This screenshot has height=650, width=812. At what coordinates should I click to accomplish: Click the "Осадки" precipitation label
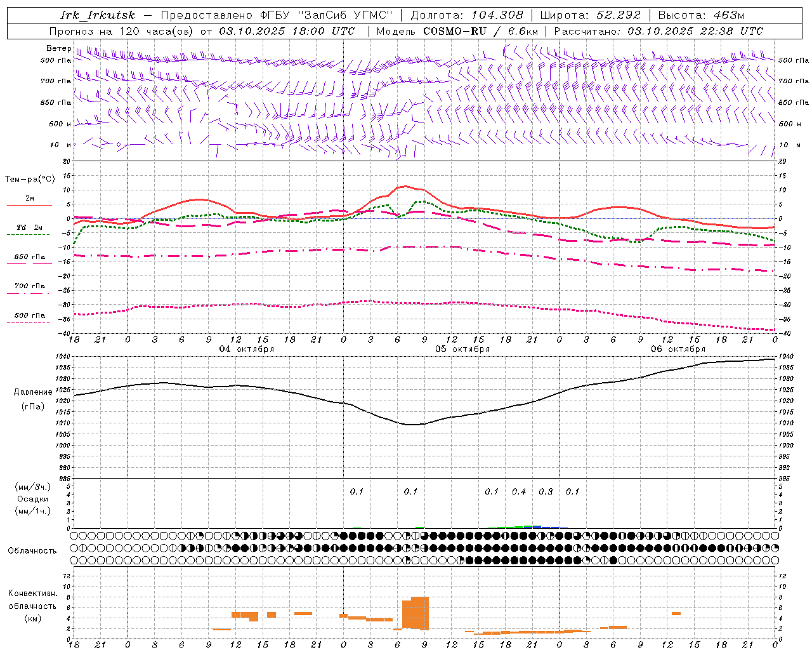tap(33, 499)
